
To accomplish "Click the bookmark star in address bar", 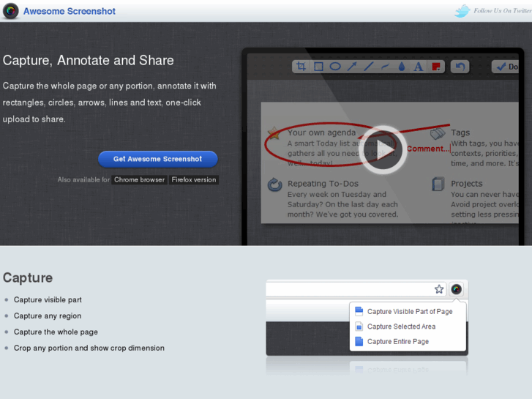I will click(439, 289).
